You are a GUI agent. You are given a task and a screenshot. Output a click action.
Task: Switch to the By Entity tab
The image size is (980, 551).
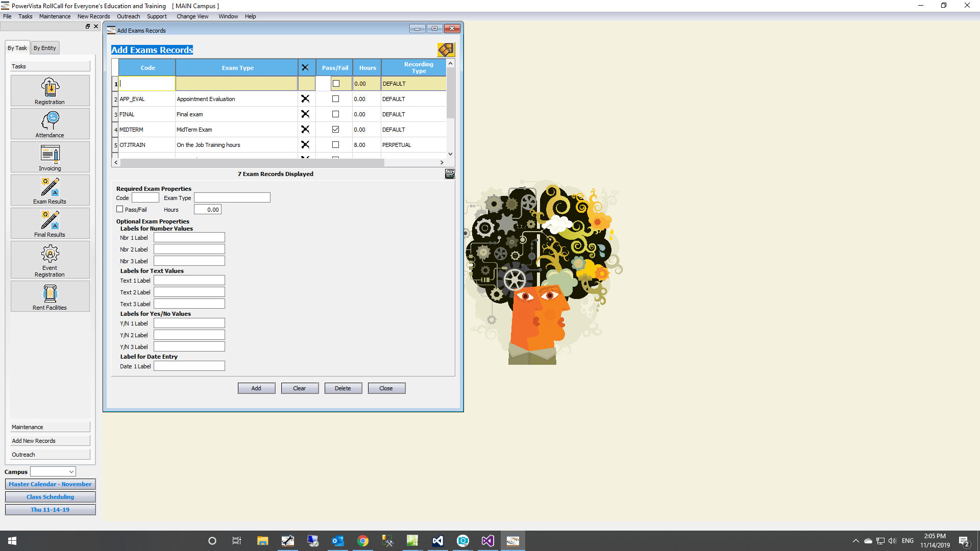[45, 48]
